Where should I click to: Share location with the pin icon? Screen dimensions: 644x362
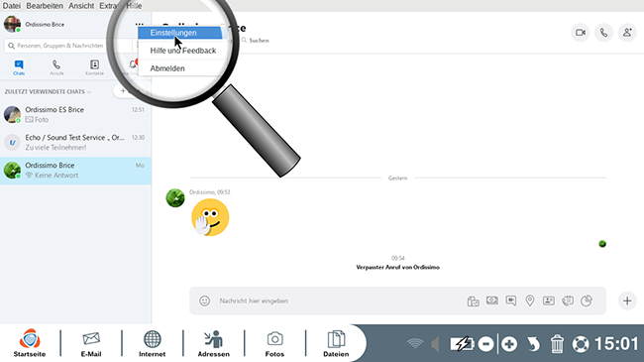point(530,301)
